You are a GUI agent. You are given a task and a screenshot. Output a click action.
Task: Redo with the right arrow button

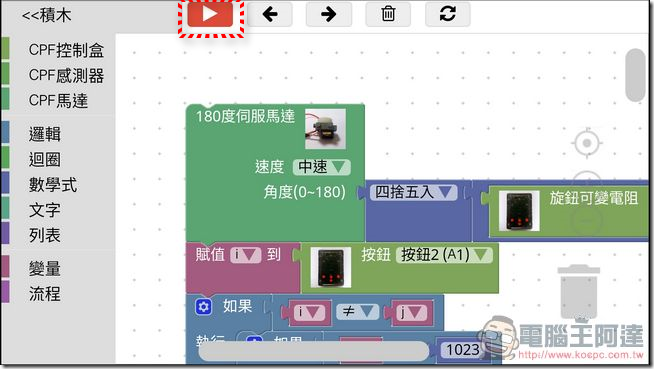coord(329,14)
